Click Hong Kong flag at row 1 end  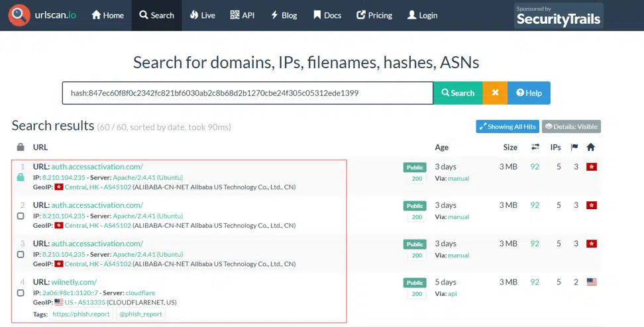(x=592, y=167)
